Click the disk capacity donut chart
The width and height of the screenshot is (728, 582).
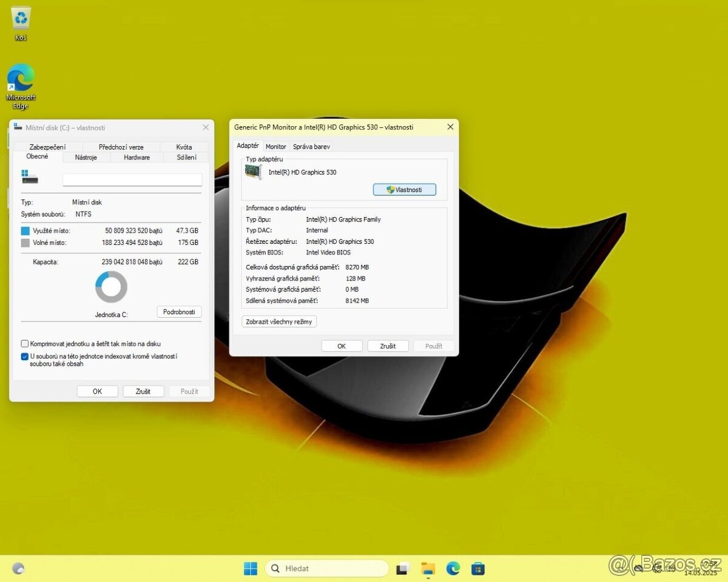111,286
